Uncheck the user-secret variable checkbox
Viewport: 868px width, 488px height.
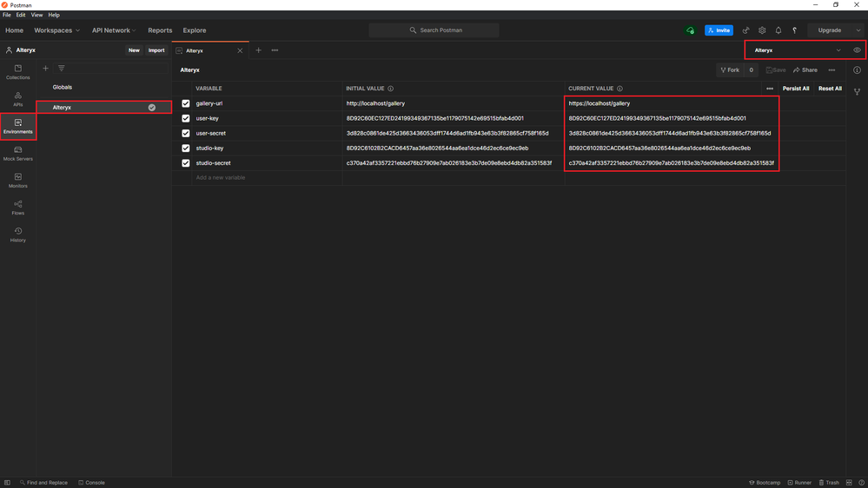click(x=185, y=134)
